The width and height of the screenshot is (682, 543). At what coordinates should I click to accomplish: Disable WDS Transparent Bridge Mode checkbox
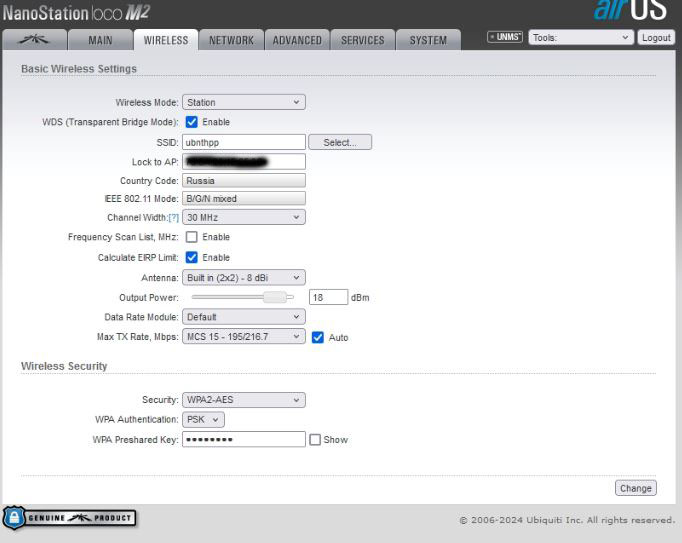tap(192, 122)
